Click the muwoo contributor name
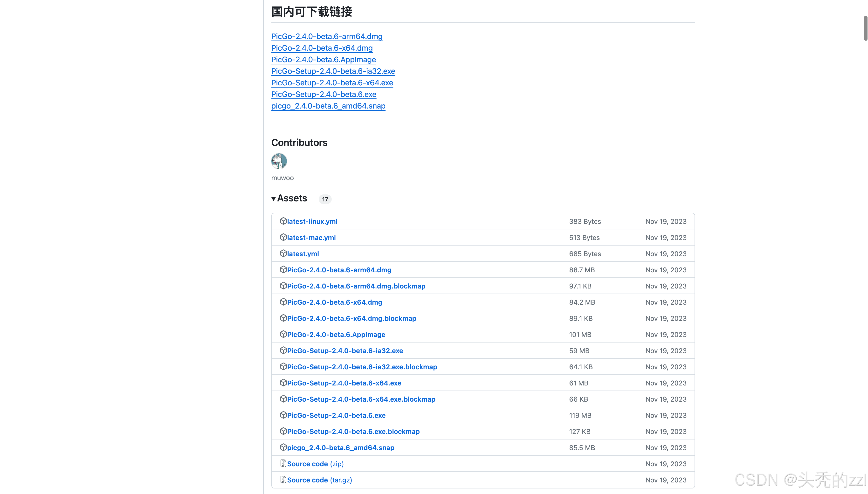The image size is (868, 494). tap(282, 178)
